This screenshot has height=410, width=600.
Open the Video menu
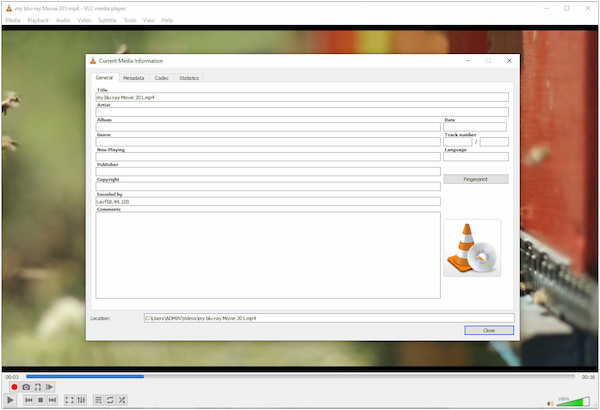coord(84,20)
